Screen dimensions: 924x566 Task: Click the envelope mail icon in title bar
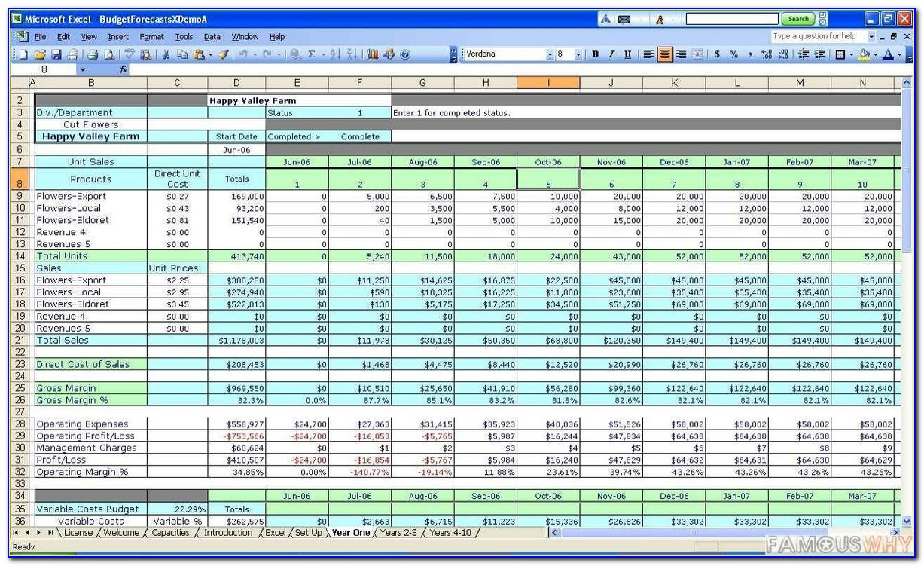pos(624,20)
